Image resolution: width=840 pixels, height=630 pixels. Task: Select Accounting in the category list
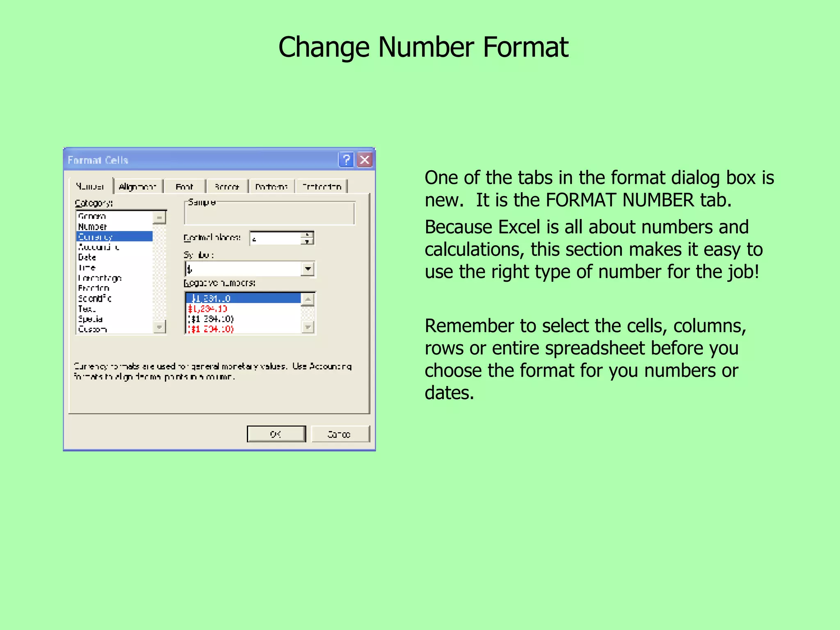click(99, 247)
